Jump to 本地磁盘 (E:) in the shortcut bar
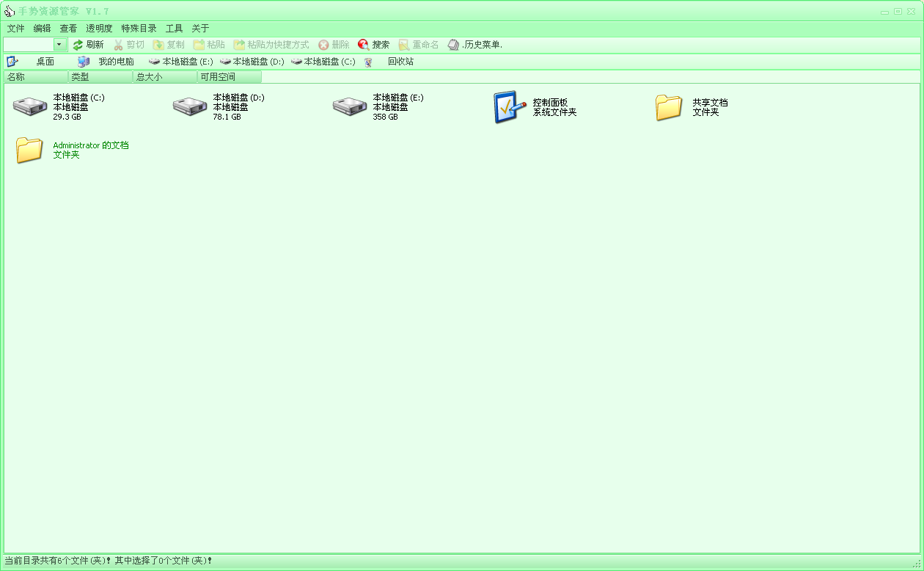 tap(180, 62)
